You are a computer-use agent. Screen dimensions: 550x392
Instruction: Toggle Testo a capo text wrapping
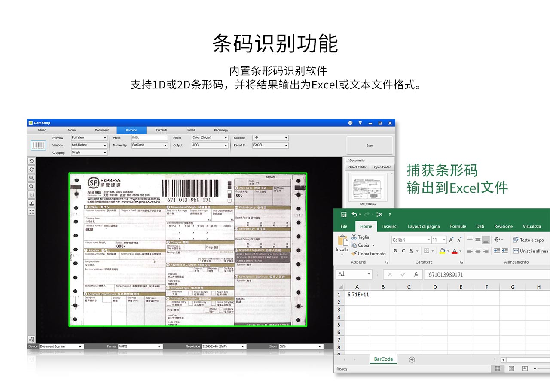click(528, 240)
